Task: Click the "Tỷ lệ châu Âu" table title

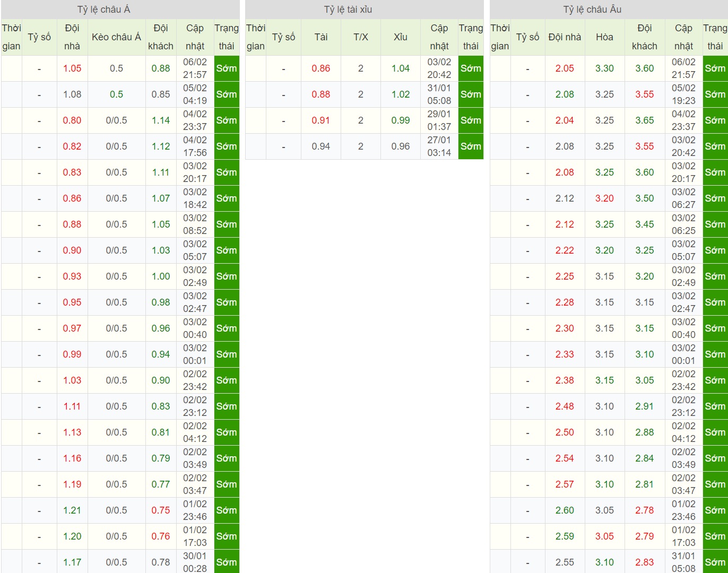Action: point(592,10)
